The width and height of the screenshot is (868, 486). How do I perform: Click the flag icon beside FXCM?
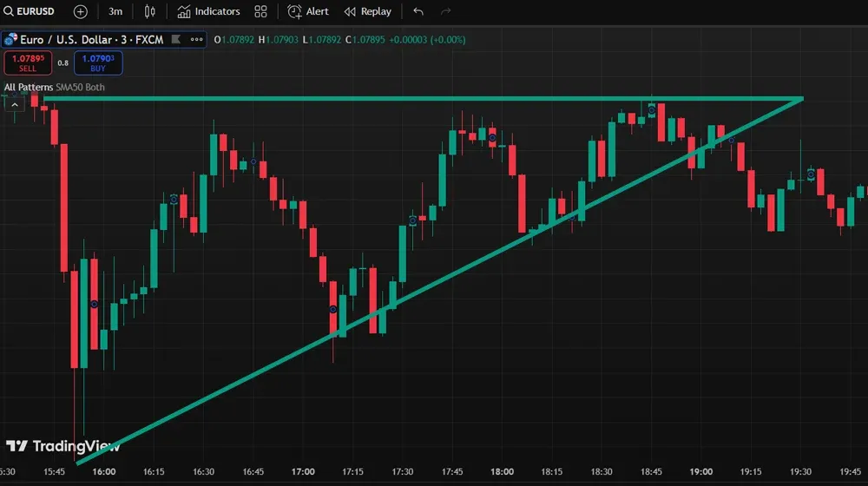click(x=176, y=39)
